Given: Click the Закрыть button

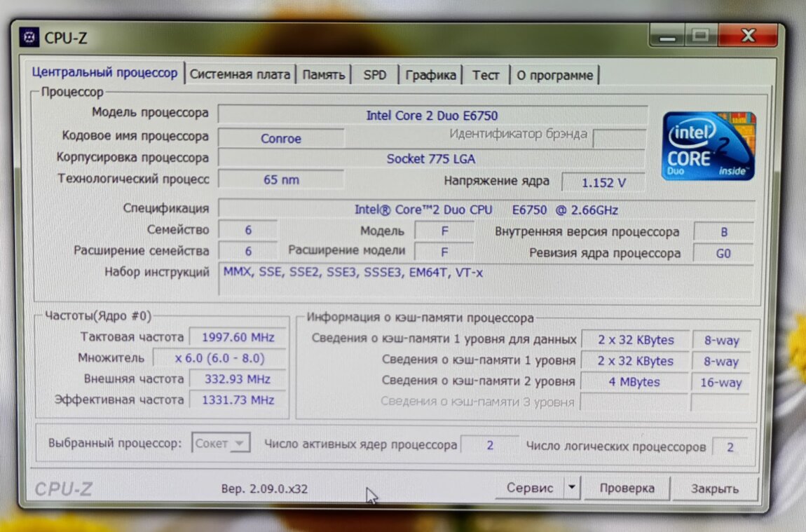Looking at the screenshot, I should click(x=714, y=489).
